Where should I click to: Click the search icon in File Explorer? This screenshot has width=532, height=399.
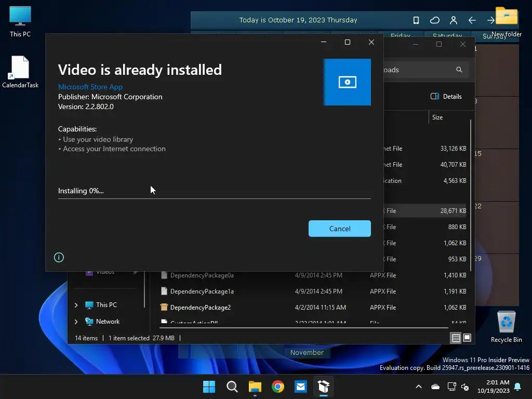pyautogui.click(x=459, y=70)
